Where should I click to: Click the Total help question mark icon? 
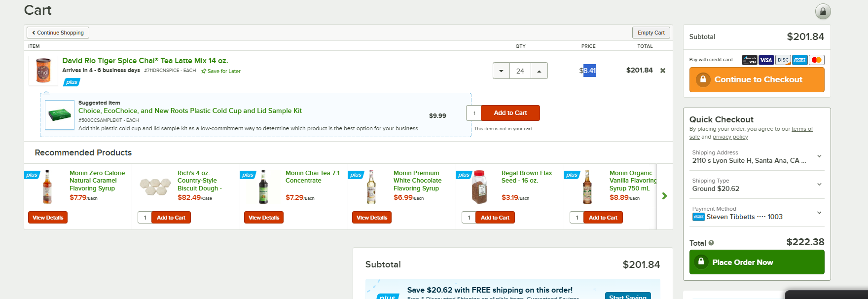tap(711, 243)
